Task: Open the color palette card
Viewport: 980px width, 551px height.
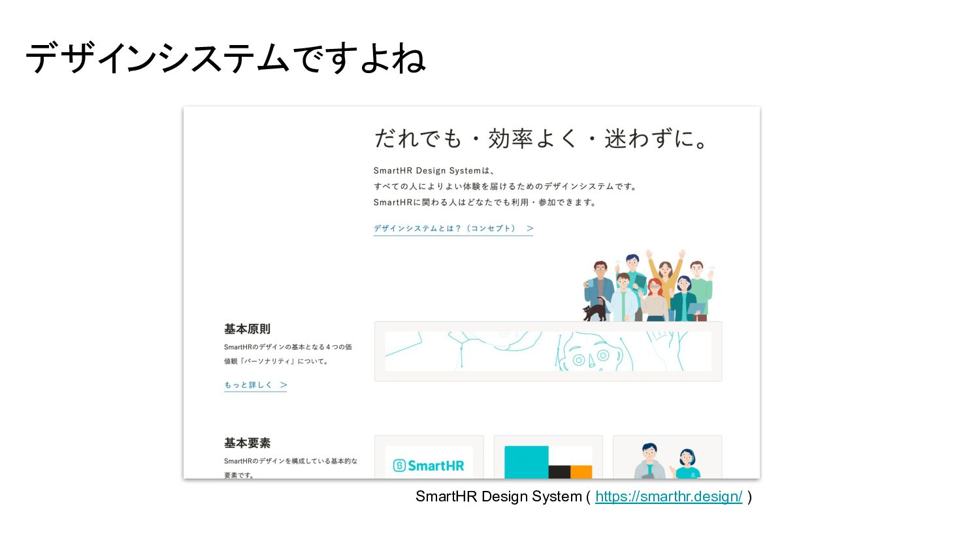Action: pyautogui.click(x=548, y=458)
